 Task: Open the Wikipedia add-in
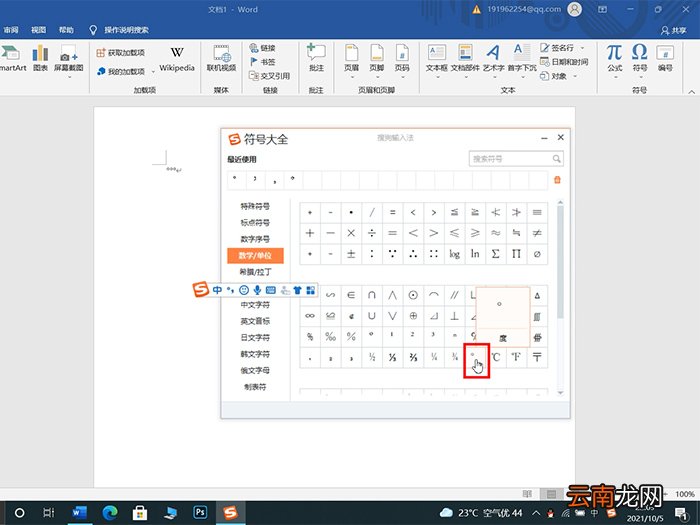tap(177, 58)
